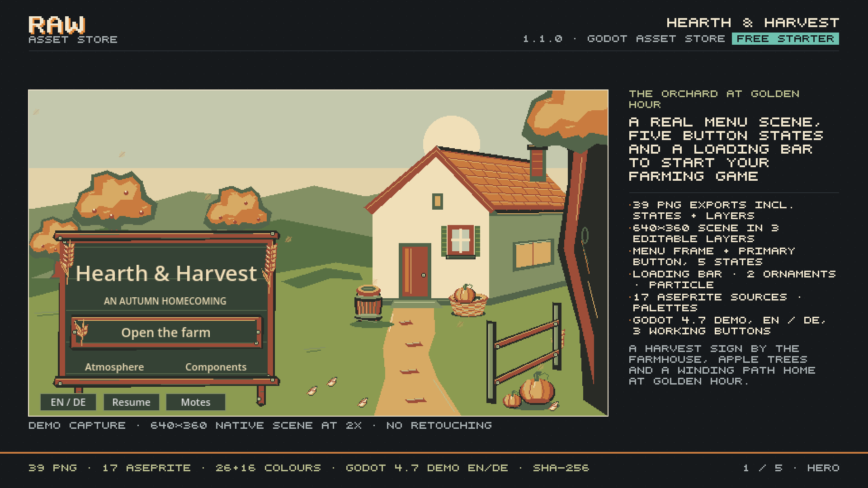Viewport: 868px width, 488px height.
Task: Click the footer text SHA-256
Action: [x=561, y=468]
